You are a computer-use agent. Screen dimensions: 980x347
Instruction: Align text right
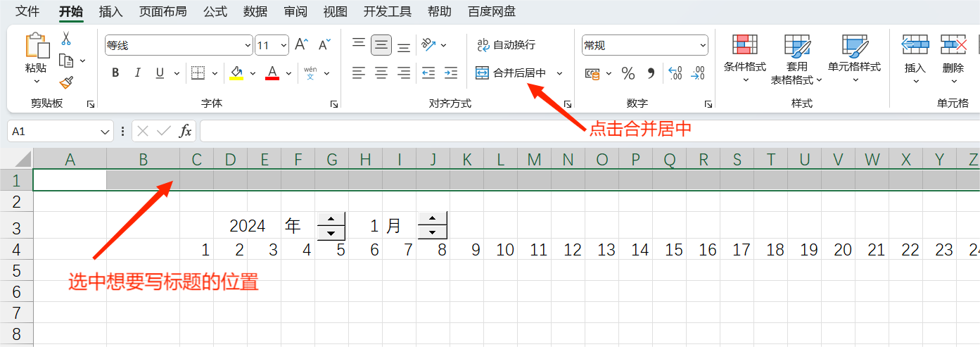[404, 72]
